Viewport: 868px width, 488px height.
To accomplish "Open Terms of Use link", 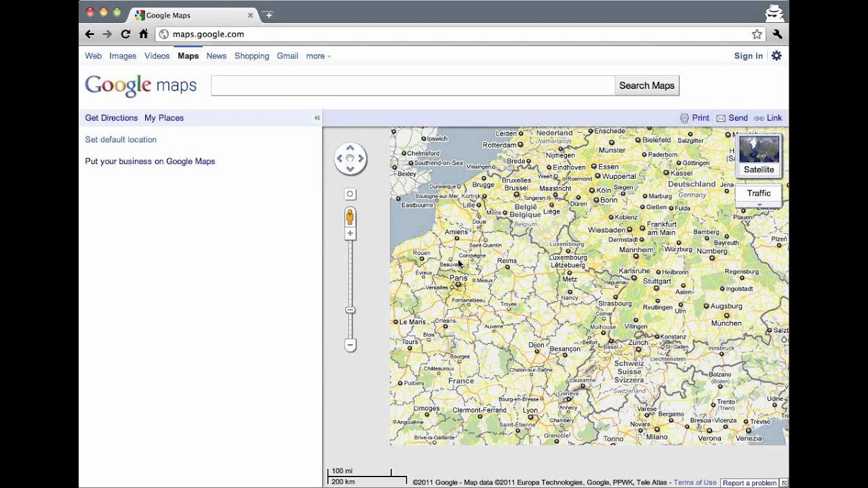I will [695, 483].
